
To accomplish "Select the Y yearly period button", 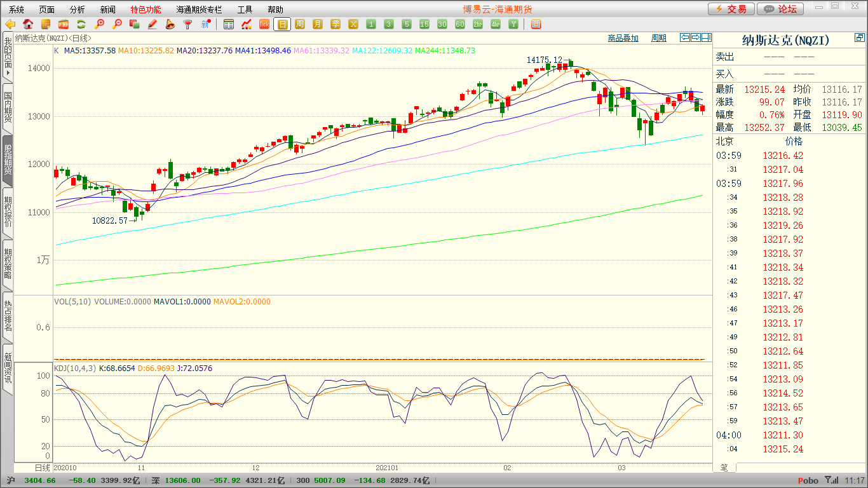I will coord(513,24).
